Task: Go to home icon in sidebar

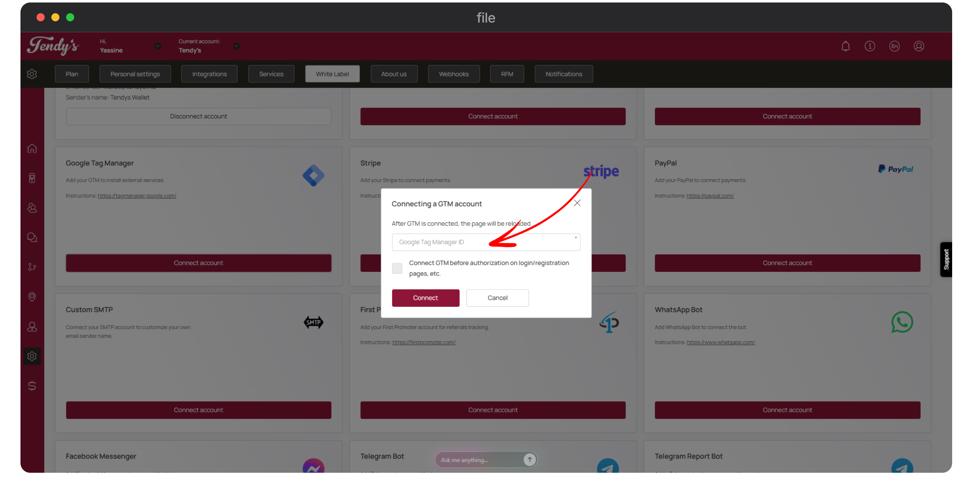Action: click(x=32, y=148)
